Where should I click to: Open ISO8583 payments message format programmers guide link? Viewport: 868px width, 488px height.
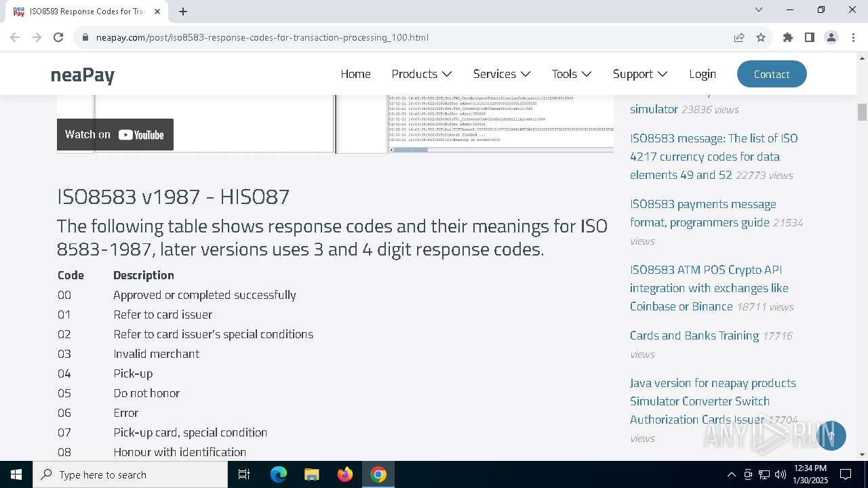(x=703, y=213)
